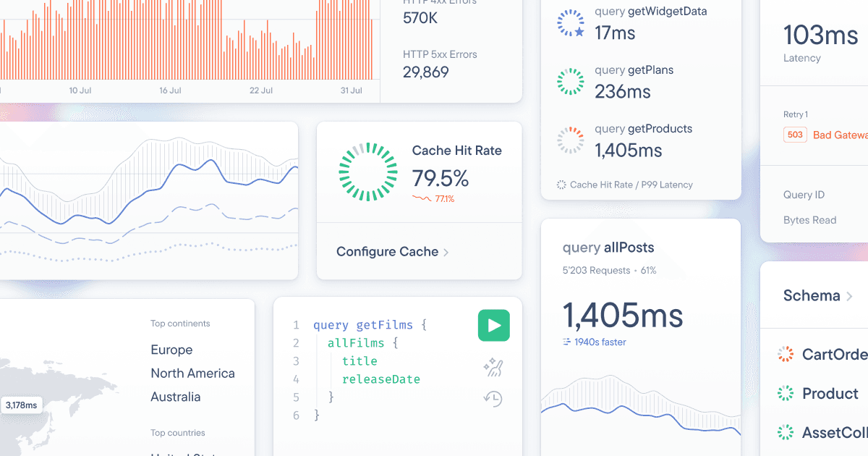
Task: Click the large Cache Hit Rate ring
Action: (x=368, y=172)
